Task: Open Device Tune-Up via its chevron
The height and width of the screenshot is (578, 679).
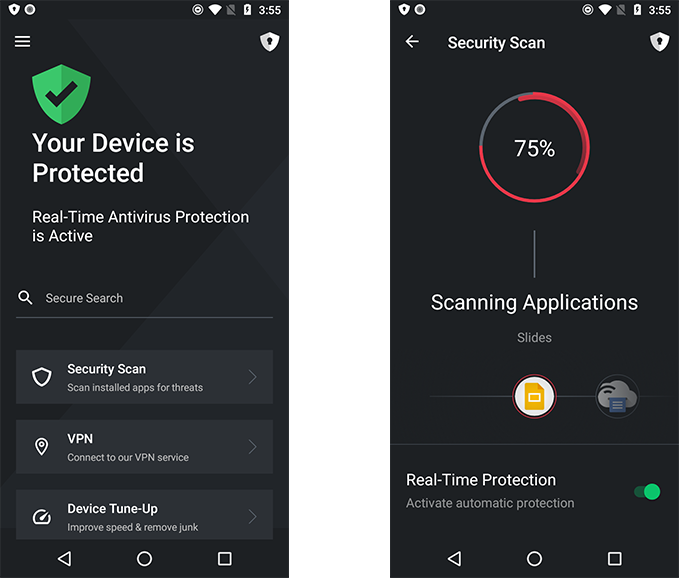Action: [x=253, y=517]
